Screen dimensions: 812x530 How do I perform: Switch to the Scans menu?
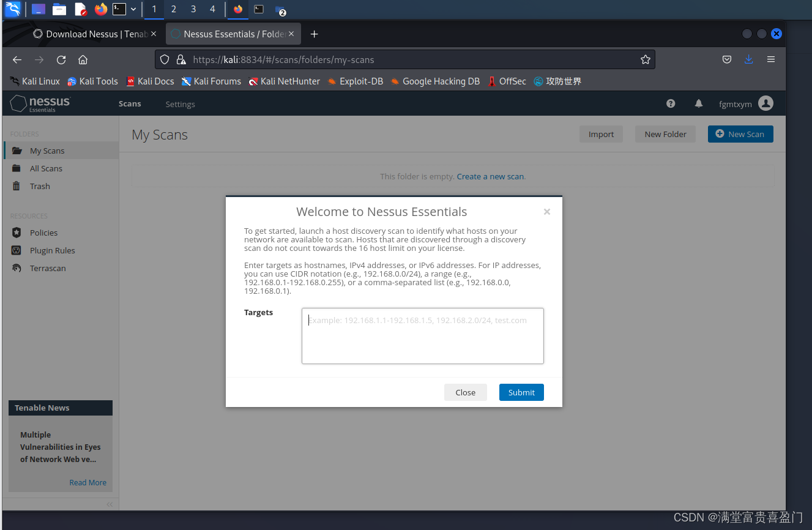(130, 104)
